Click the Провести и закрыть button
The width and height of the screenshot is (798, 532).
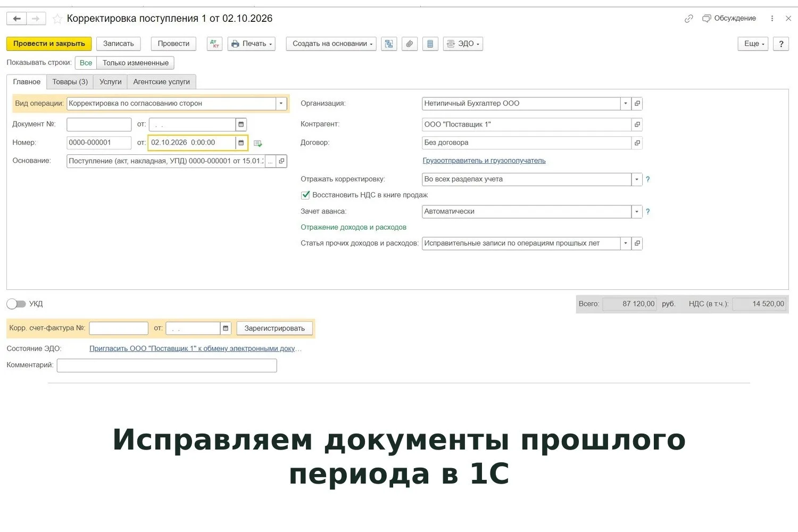click(49, 44)
